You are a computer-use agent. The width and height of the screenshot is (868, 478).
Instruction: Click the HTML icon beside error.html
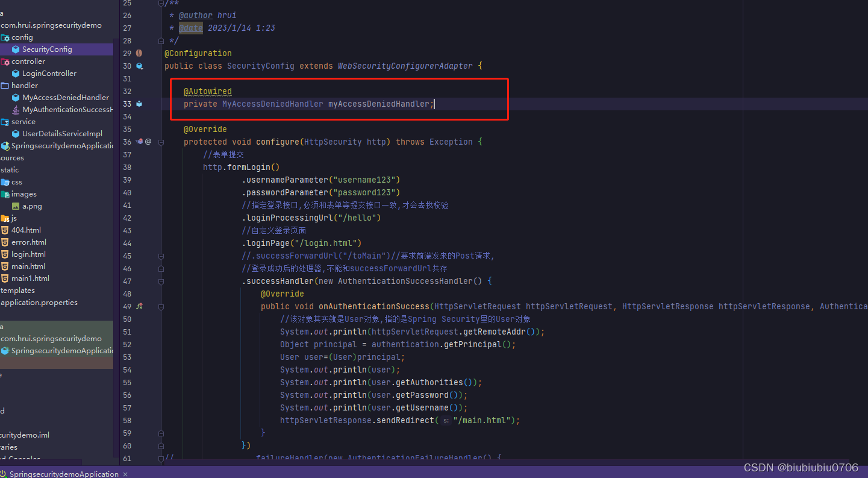(5, 242)
